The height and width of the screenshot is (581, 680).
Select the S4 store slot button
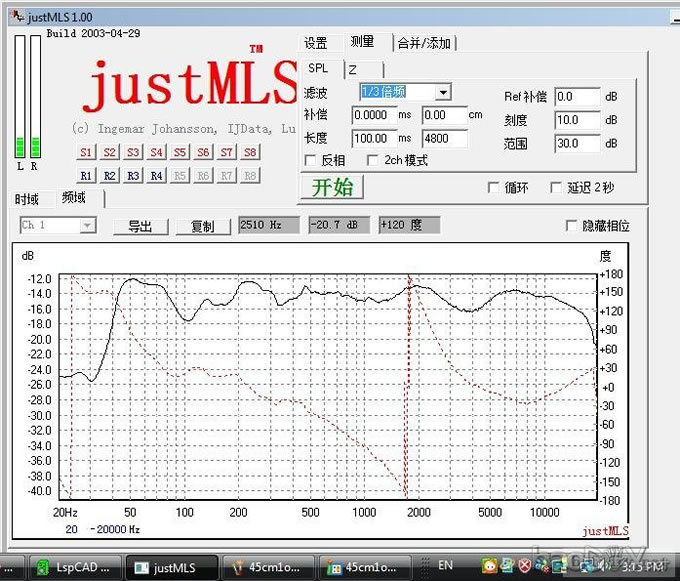point(156,152)
